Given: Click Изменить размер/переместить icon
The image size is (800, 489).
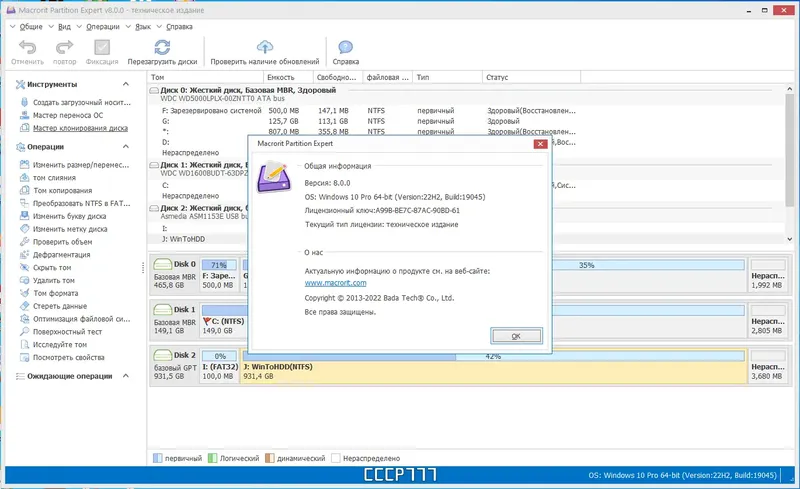Looking at the screenshot, I should tap(24, 164).
